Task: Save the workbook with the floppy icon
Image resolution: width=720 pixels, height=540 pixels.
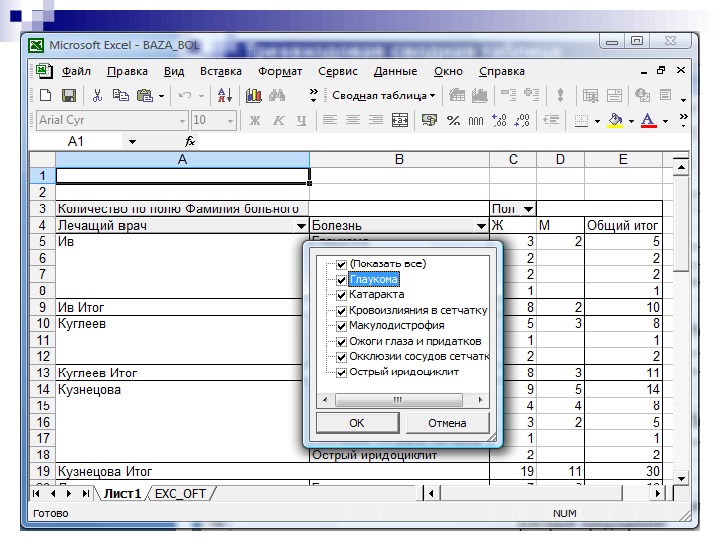Action: point(69,96)
